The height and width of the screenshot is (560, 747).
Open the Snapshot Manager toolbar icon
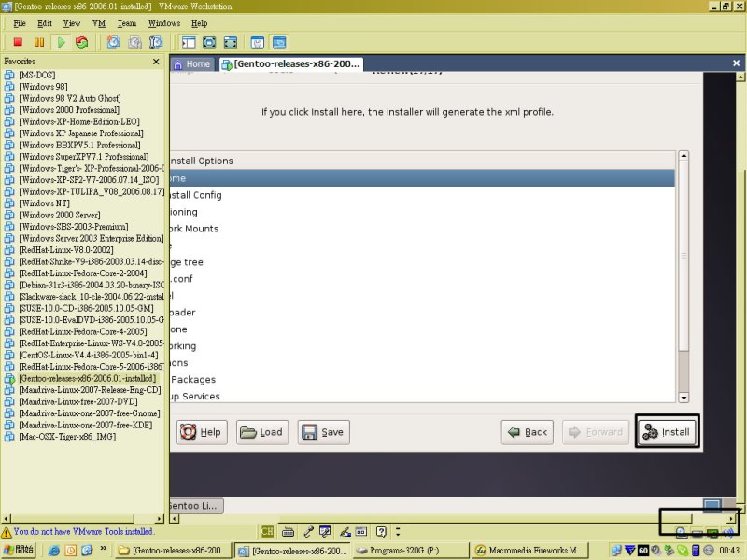click(x=156, y=42)
